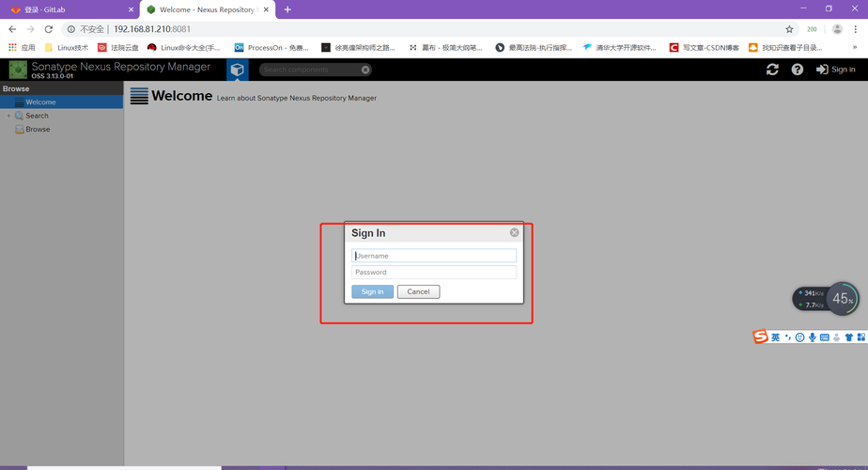This screenshot has height=470, width=868.
Task: Show more bookmarks overflow chevron
Action: (855, 48)
